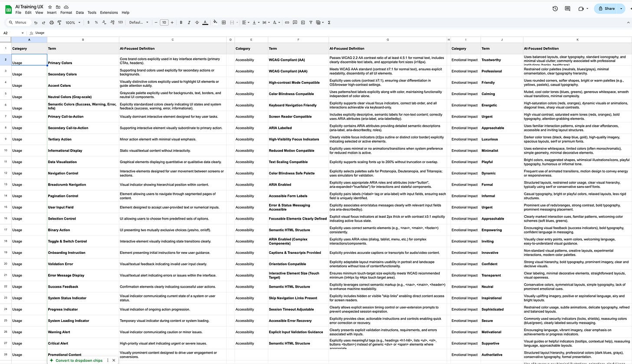The image size is (632, 364).
Task: Increase font size with plus
Action: point(172,23)
